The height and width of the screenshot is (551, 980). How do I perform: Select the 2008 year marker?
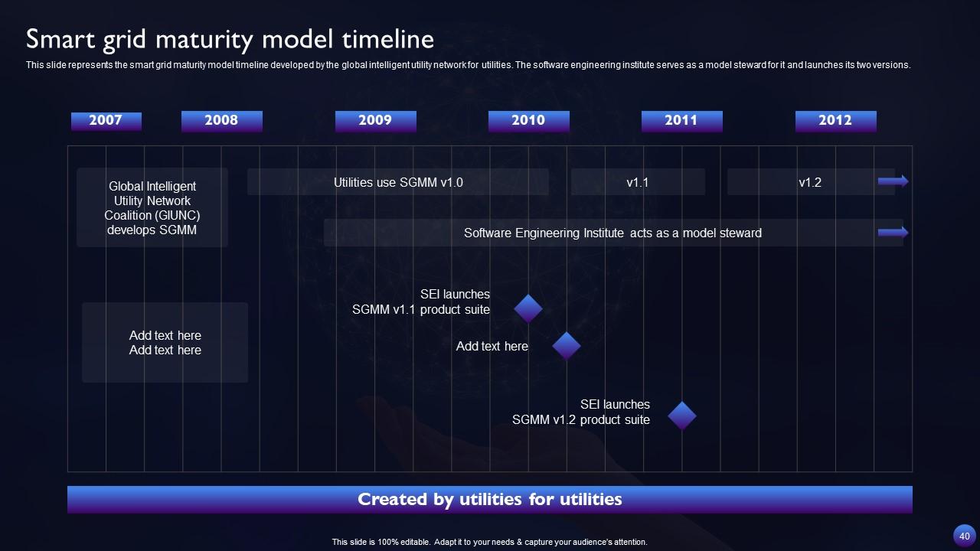coord(221,120)
